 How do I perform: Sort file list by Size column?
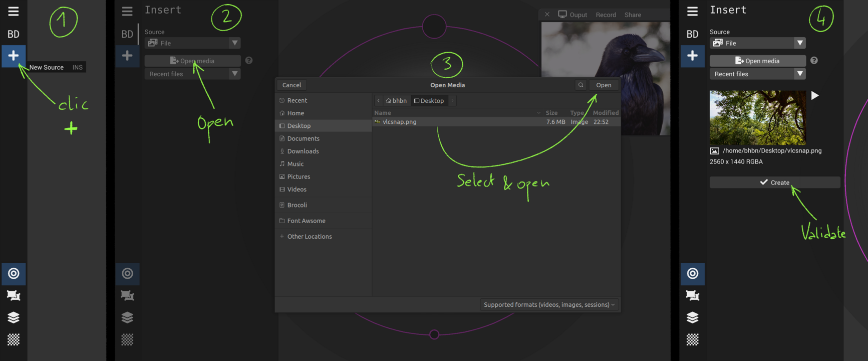[551, 113]
